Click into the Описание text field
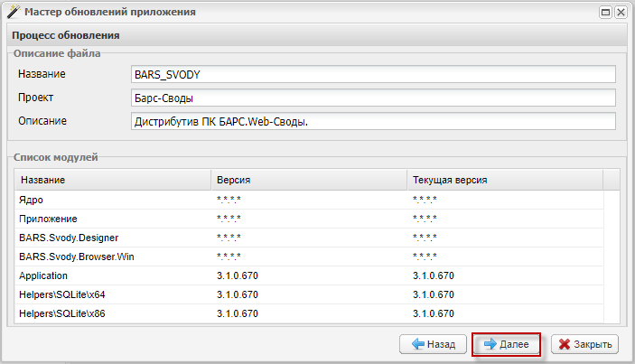Viewport: 635px width, 364px height. (371, 121)
